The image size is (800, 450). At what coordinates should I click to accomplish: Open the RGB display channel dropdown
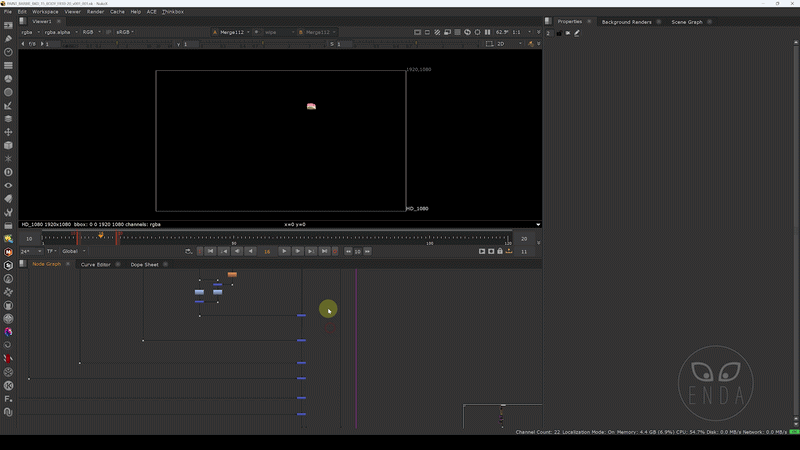pyautogui.click(x=91, y=32)
